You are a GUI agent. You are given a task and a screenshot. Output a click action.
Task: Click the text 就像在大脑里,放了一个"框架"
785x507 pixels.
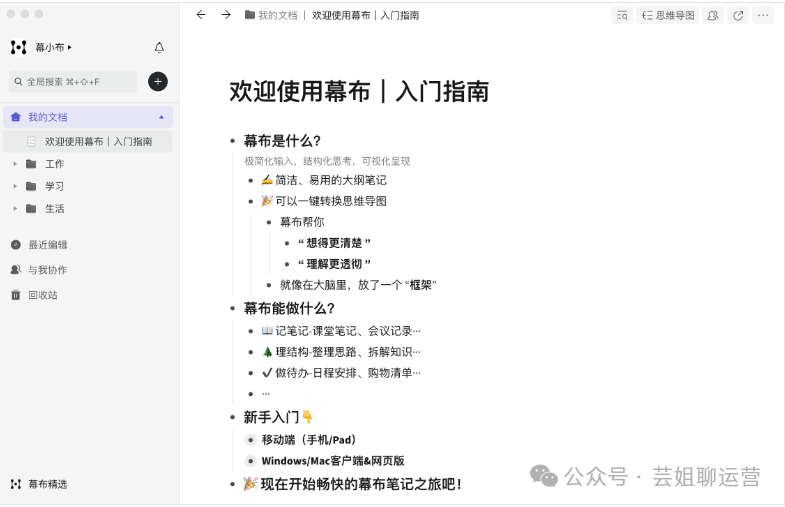pyautogui.click(x=358, y=285)
